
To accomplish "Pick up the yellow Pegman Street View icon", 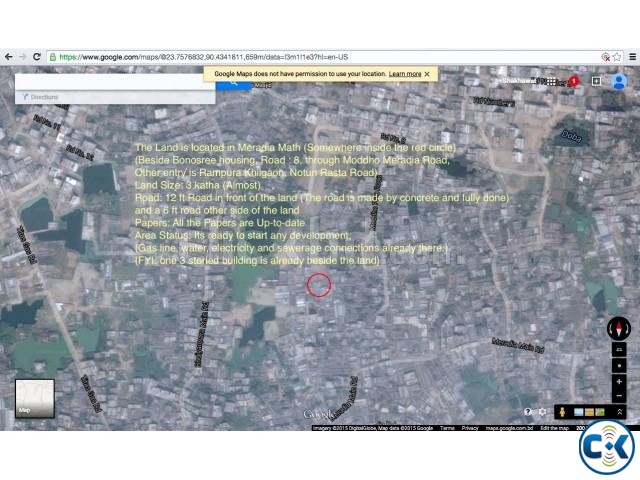I will click(x=562, y=412).
